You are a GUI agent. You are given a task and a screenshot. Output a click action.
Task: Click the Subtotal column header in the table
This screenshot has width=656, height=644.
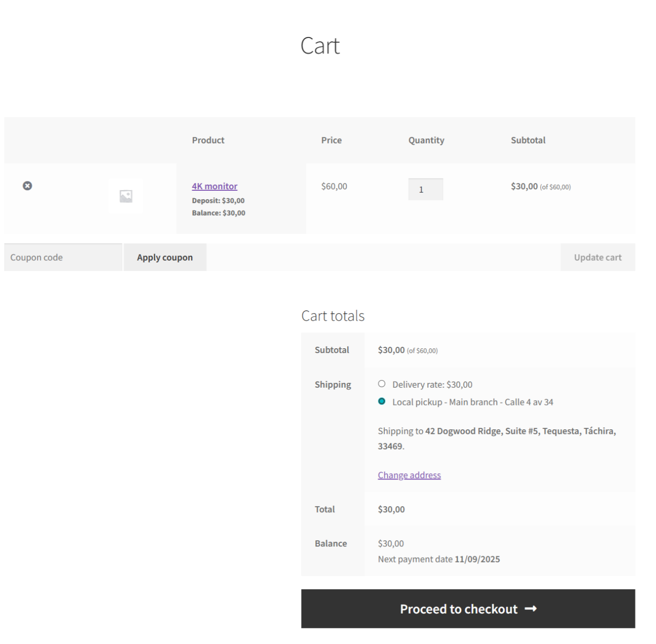pyautogui.click(x=528, y=140)
